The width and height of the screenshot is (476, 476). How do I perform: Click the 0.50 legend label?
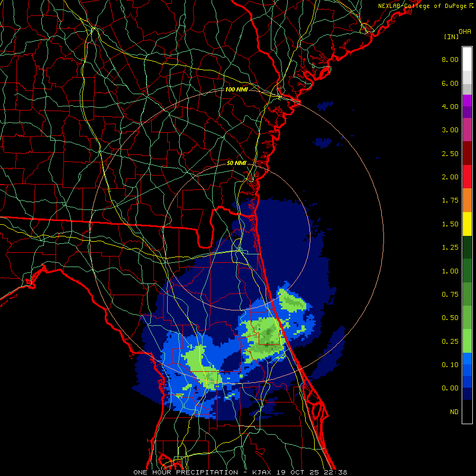pos(450,318)
